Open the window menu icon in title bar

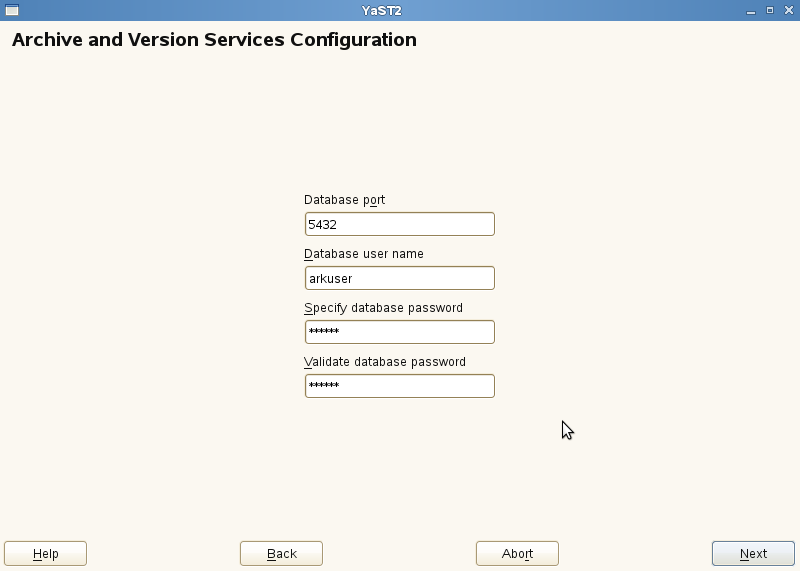[12, 10]
